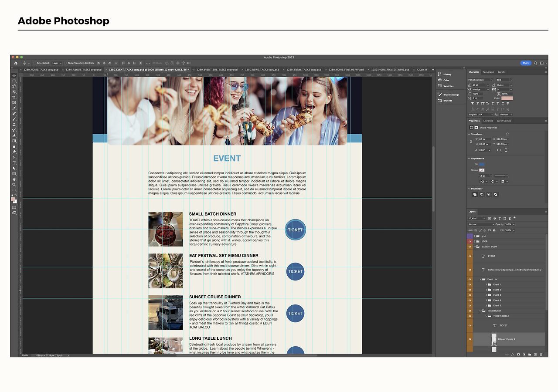This screenshot has width=558, height=392.
Task: Select the Eraser tool
Action: pos(14,135)
